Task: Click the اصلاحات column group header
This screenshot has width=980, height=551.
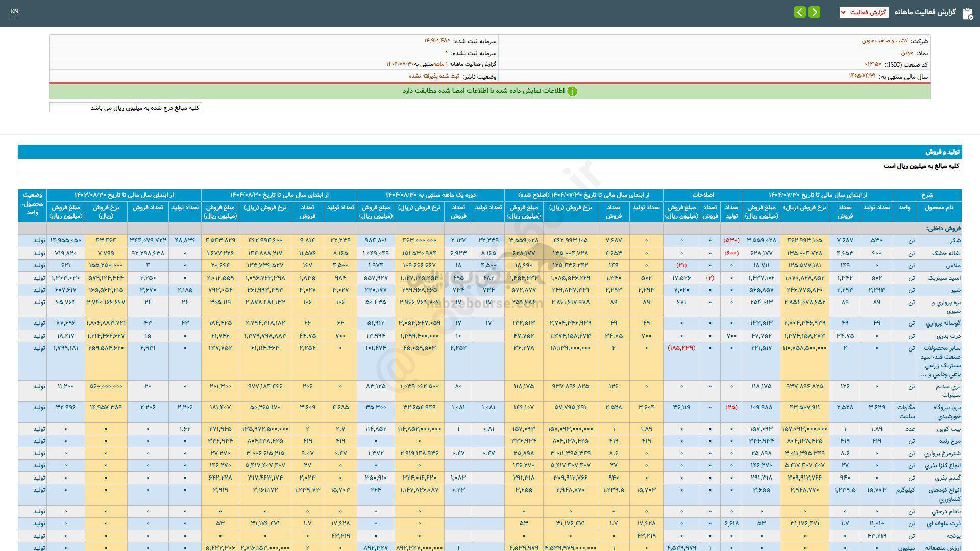Action: pyautogui.click(x=702, y=195)
